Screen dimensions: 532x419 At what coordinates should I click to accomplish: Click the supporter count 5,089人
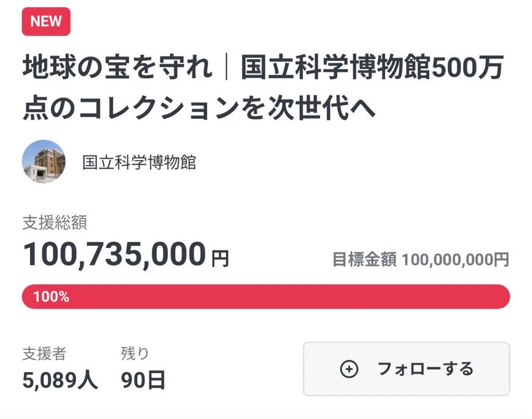coord(60,380)
